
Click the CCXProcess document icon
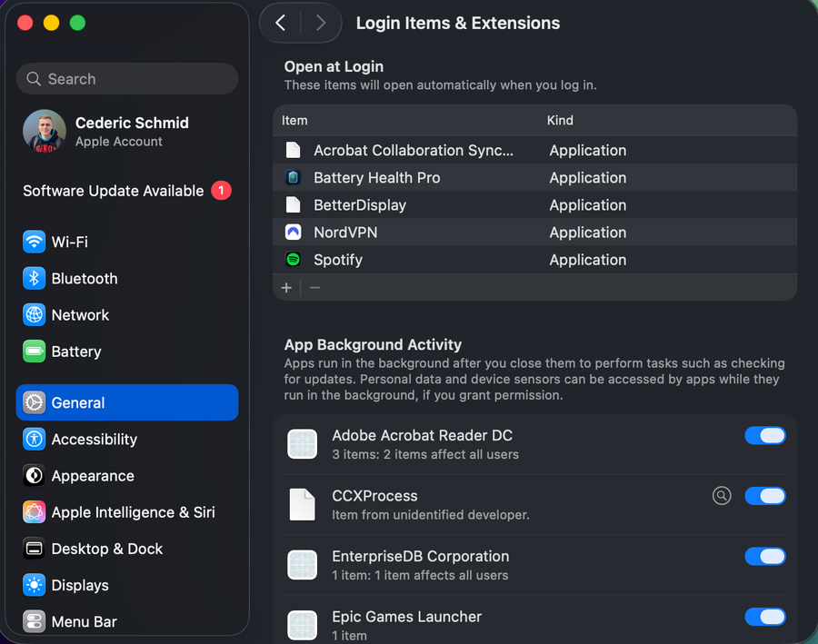click(x=302, y=505)
